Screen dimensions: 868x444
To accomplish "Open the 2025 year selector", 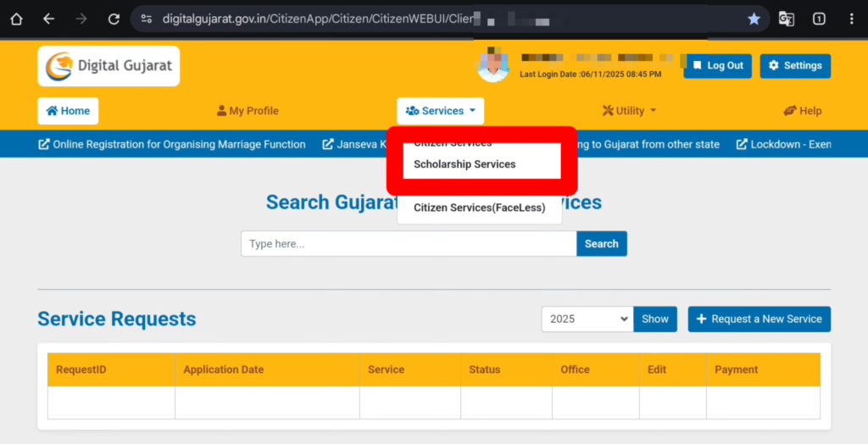I will point(587,319).
